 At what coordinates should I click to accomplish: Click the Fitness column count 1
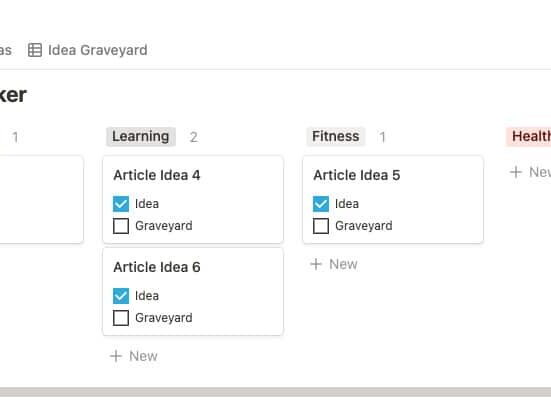point(382,137)
